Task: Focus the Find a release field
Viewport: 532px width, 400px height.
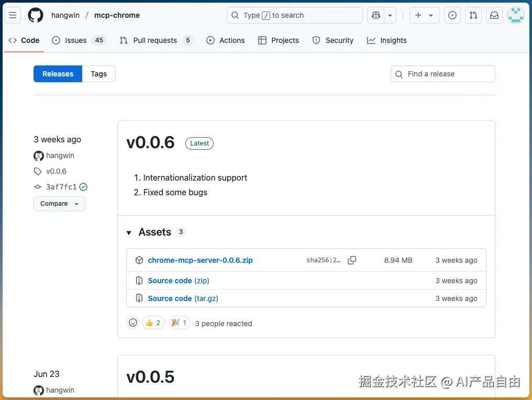Action: point(443,74)
